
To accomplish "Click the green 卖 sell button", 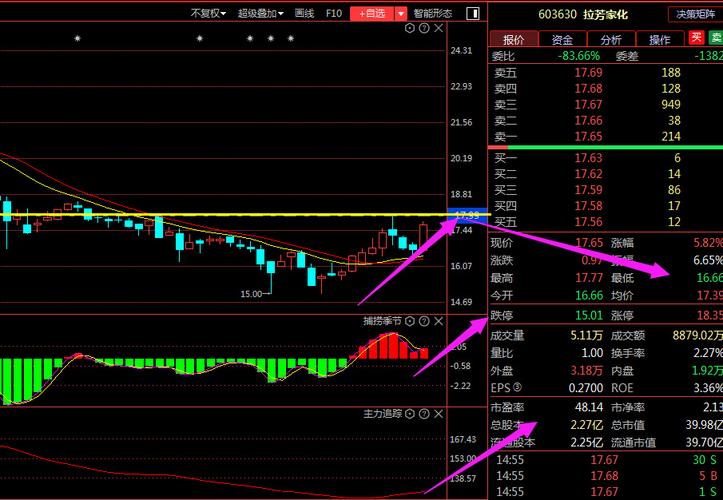I will 716,37.
